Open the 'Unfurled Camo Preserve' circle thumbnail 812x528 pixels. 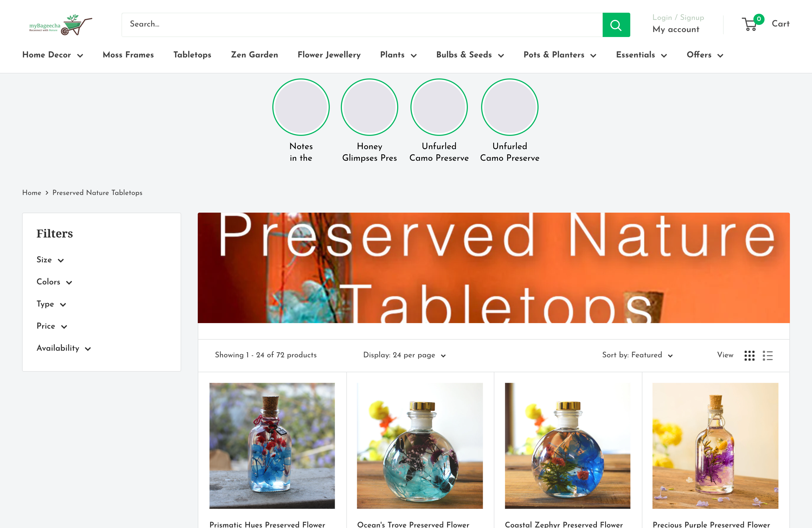coord(439,107)
